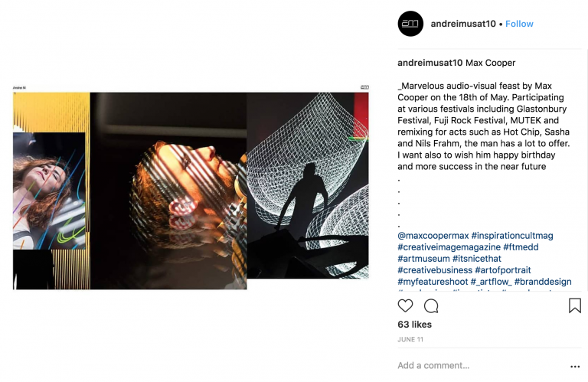The height and width of the screenshot is (382, 588).
Task: Open comments with the speech bubble icon
Action: coord(431,306)
